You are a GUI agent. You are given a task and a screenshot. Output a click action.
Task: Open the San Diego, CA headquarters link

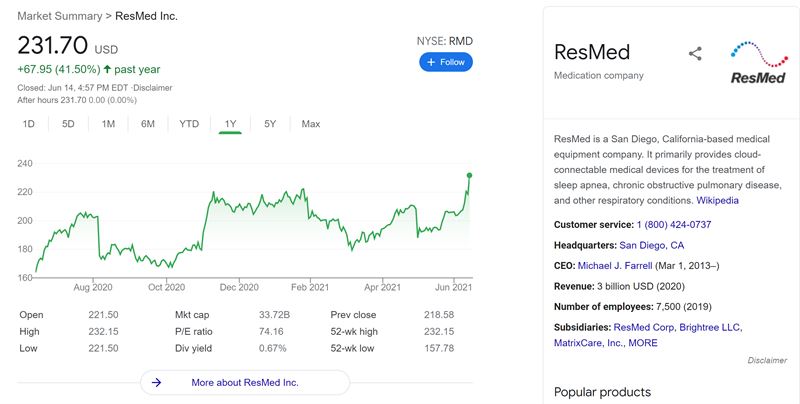tap(652, 245)
